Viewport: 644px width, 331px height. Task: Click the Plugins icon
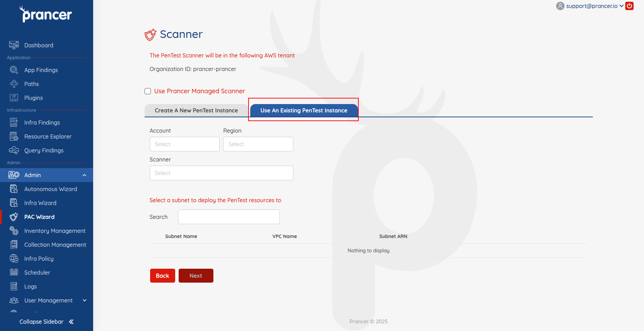click(14, 98)
